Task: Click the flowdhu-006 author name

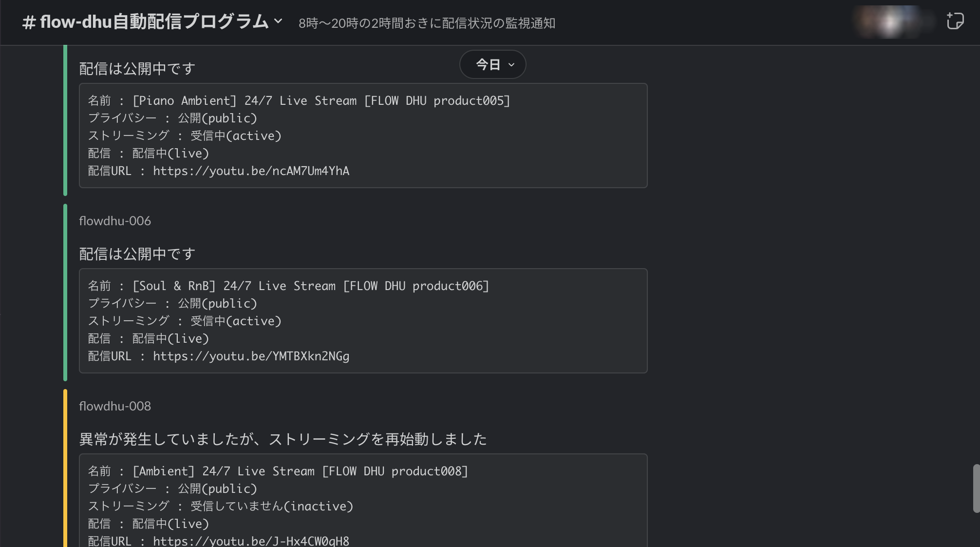Action: [x=115, y=221]
